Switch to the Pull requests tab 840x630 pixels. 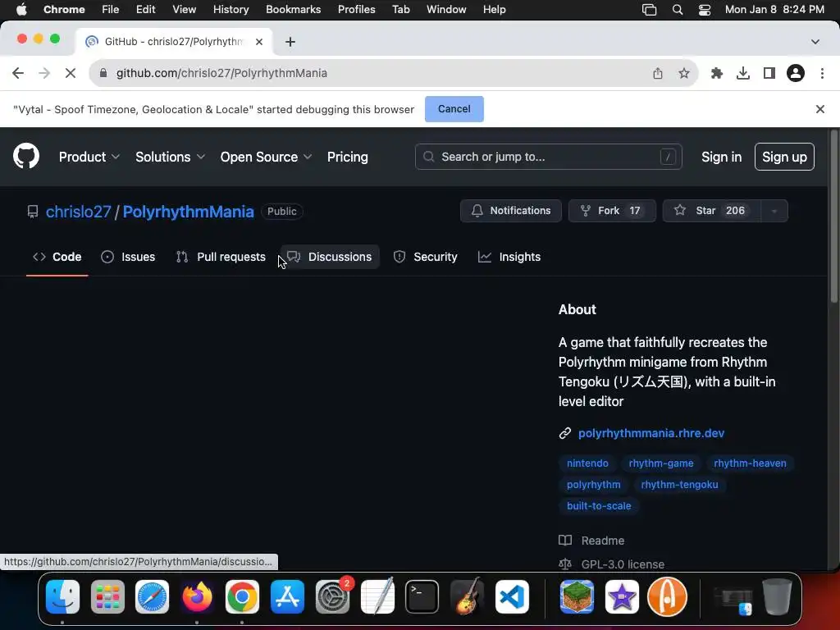(221, 257)
